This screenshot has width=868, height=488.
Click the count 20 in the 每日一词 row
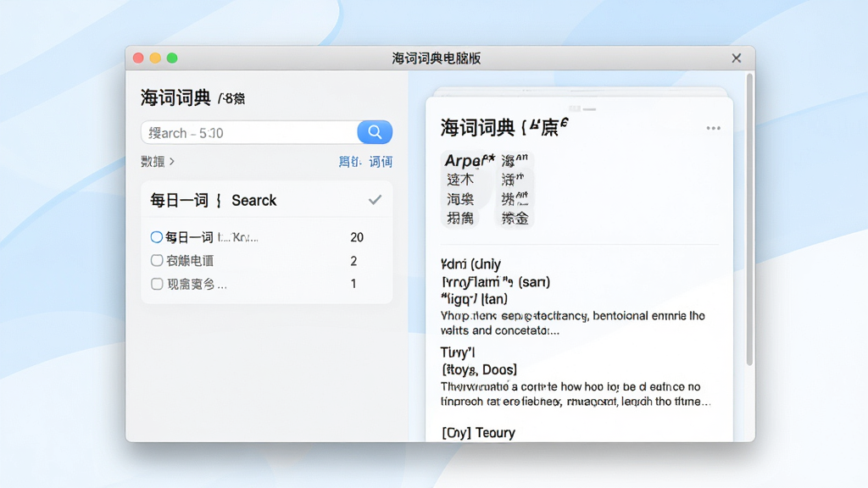coord(357,237)
